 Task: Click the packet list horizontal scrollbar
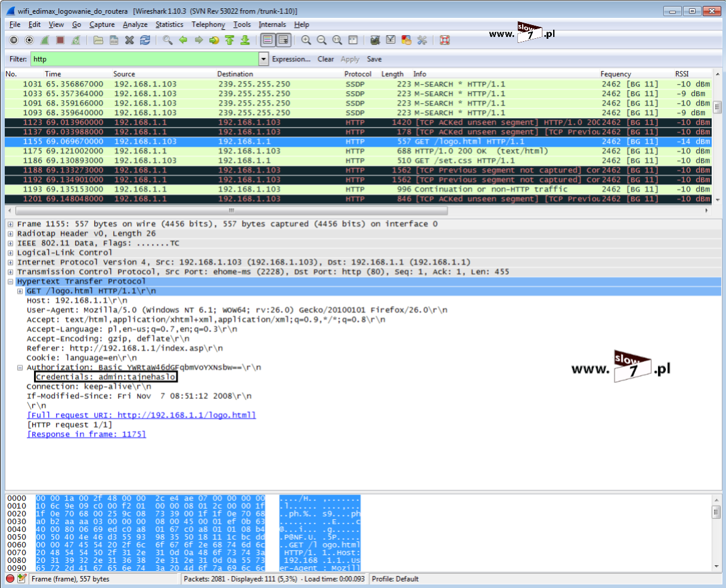231,211
